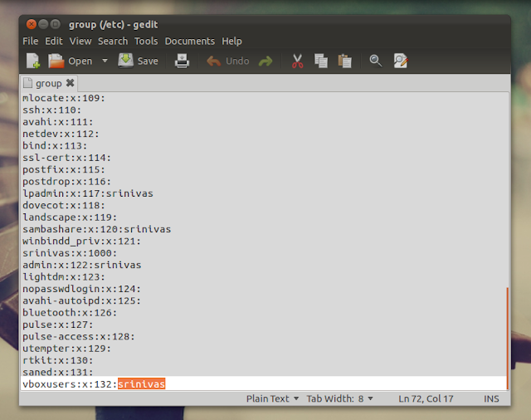Select the group document tab
Image resolution: width=531 pixels, height=420 pixels.
(x=49, y=83)
